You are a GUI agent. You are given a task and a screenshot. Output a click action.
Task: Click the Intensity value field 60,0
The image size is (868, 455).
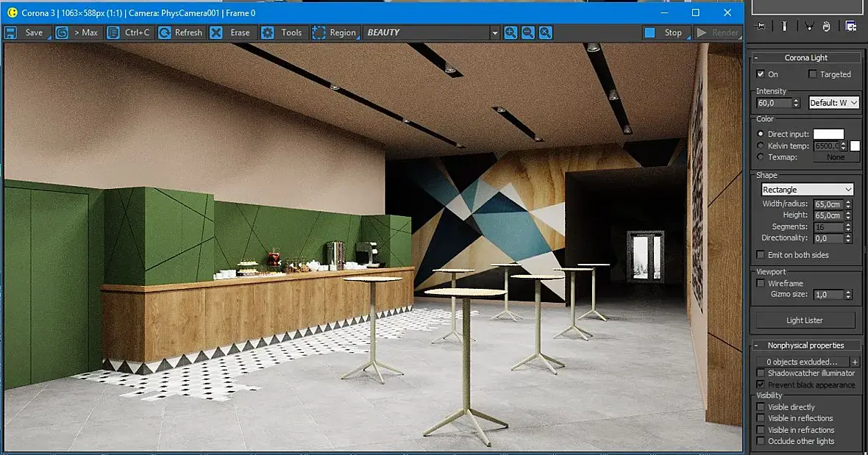click(775, 103)
